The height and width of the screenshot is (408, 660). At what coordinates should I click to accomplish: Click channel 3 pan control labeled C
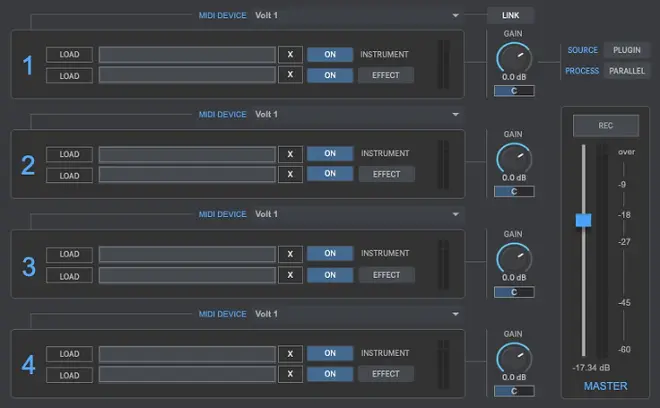click(x=514, y=292)
